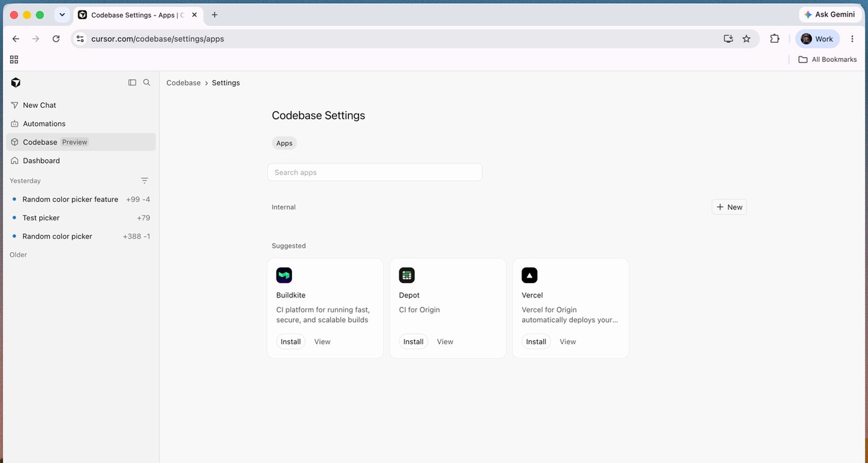This screenshot has height=463, width=868.
Task: Open the Test picker chat
Action: tap(81, 218)
